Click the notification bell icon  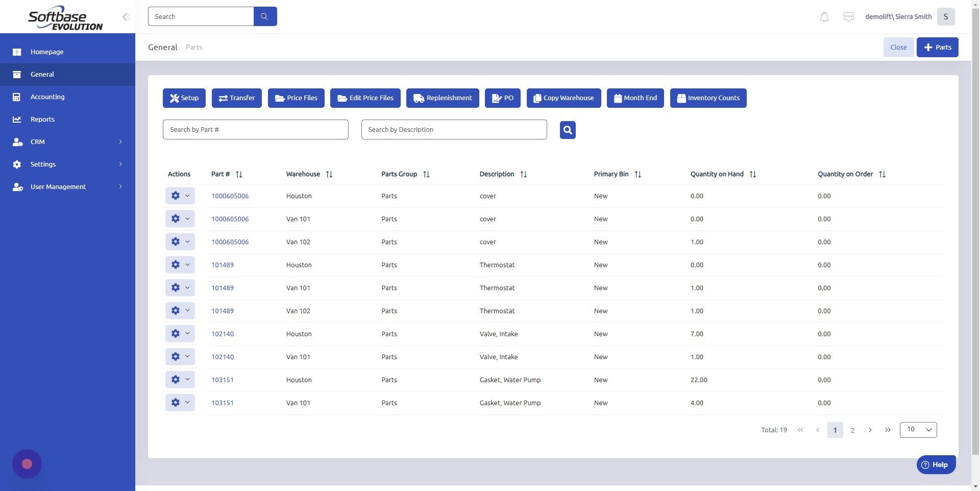point(824,16)
